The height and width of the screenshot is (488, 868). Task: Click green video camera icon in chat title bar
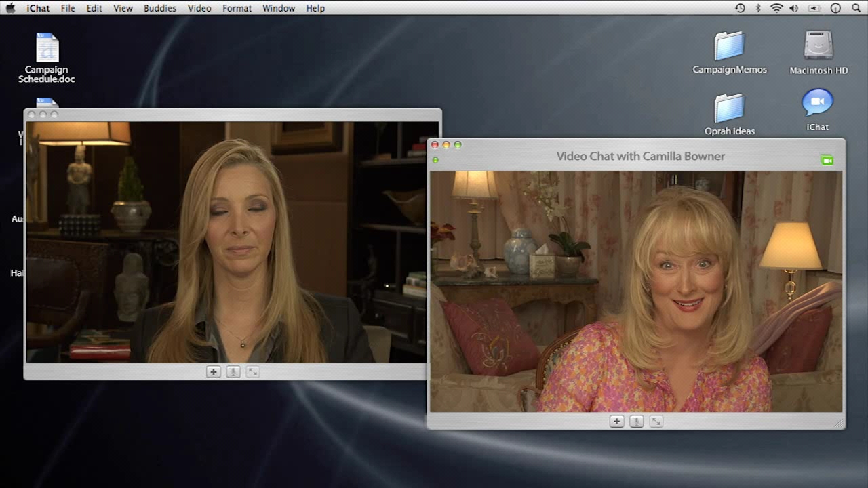pyautogui.click(x=827, y=161)
